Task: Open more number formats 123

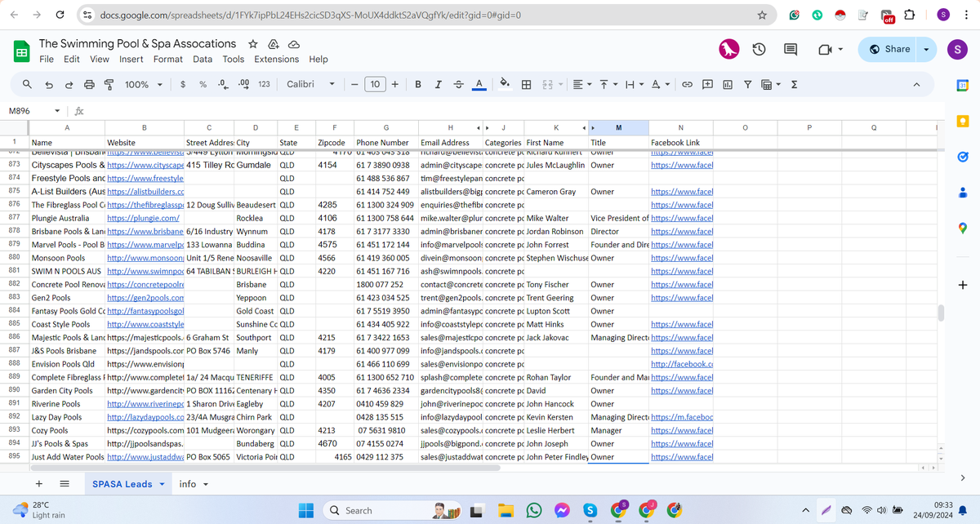Action: pyautogui.click(x=264, y=84)
